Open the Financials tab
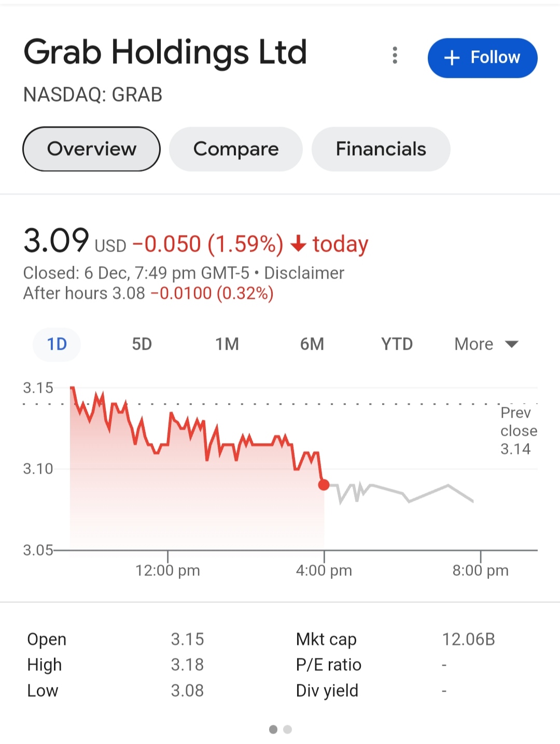The height and width of the screenshot is (744, 560). (381, 149)
